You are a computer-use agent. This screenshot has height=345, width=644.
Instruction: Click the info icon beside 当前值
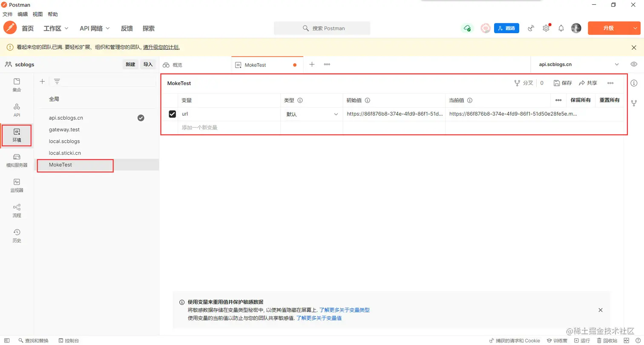(x=470, y=100)
